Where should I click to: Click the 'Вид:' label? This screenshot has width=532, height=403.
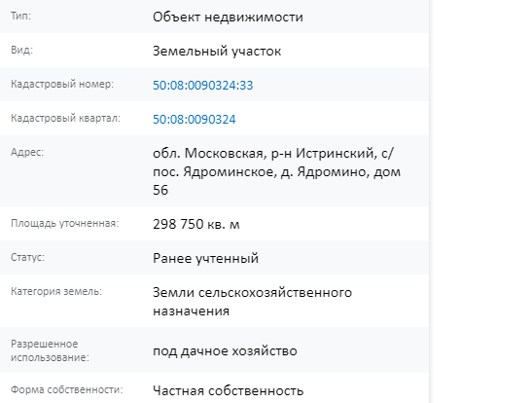tap(21, 50)
